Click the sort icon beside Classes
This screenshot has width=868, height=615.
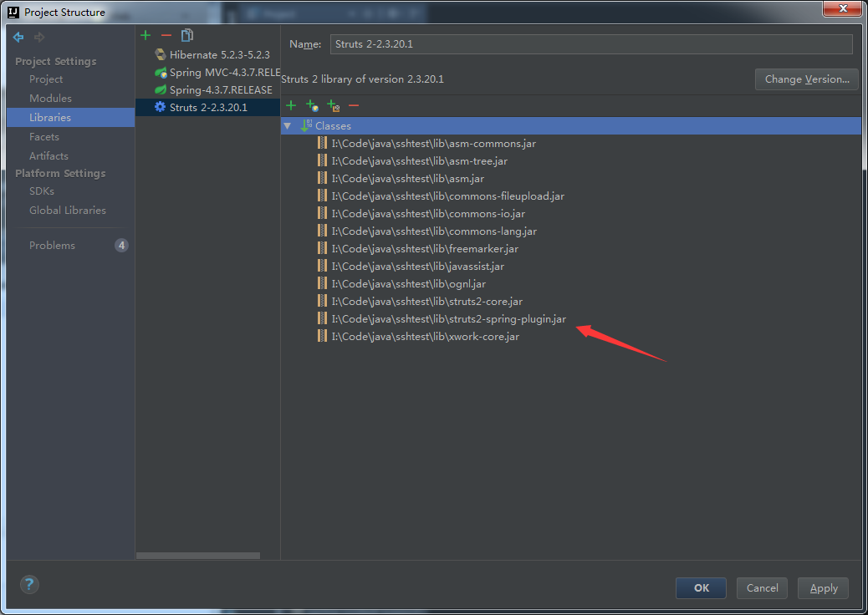coord(305,125)
